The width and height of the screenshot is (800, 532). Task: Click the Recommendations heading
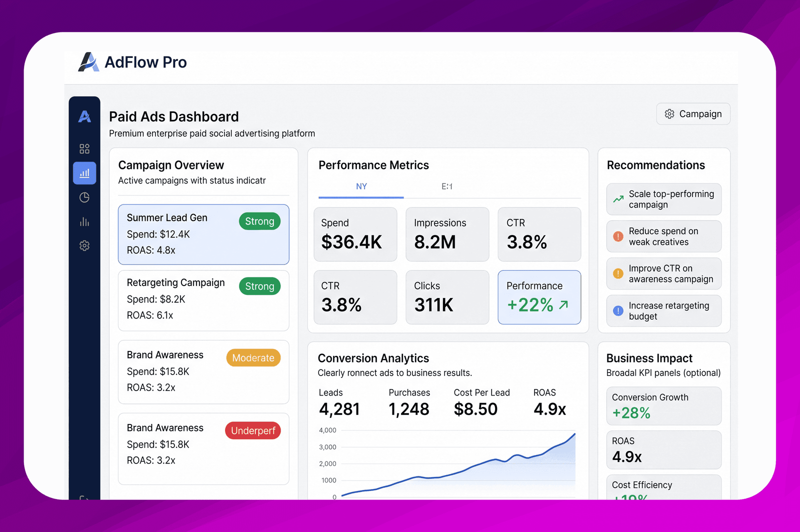tap(656, 165)
